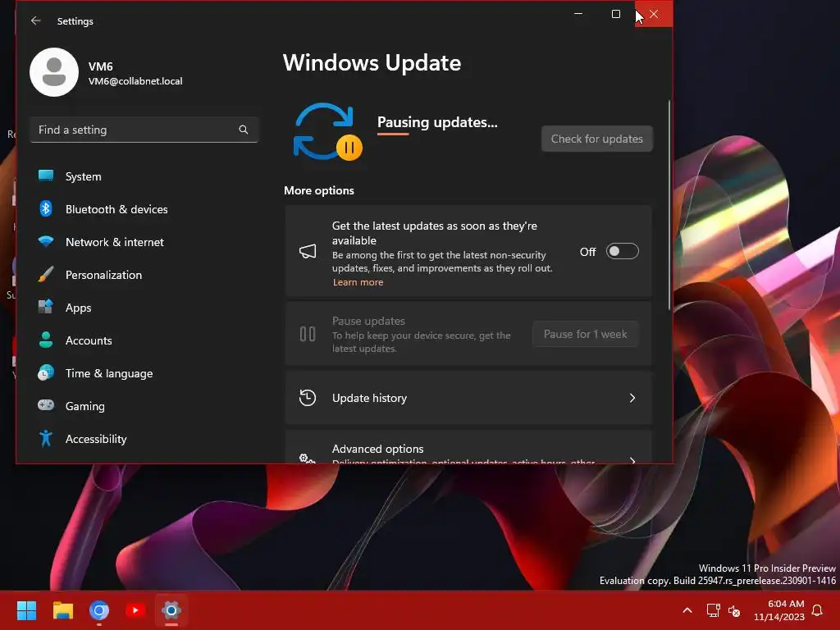Image resolution: width=840 pixels, height=630 pixels.
Task: Close the Settings window
Action: 654,14
